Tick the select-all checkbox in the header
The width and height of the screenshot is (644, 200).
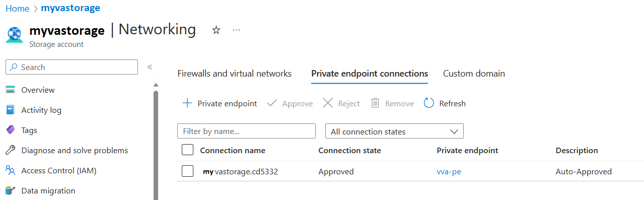pos(187,150)
